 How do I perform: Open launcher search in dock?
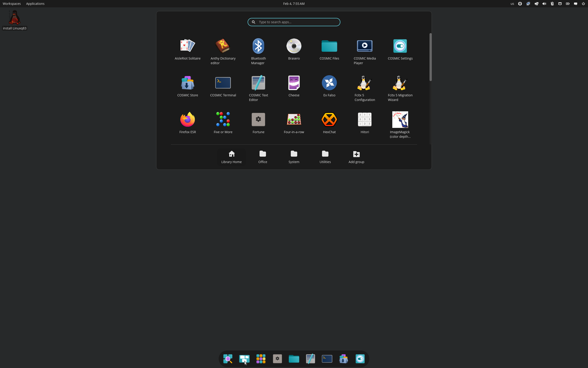(x=228, y=359)
